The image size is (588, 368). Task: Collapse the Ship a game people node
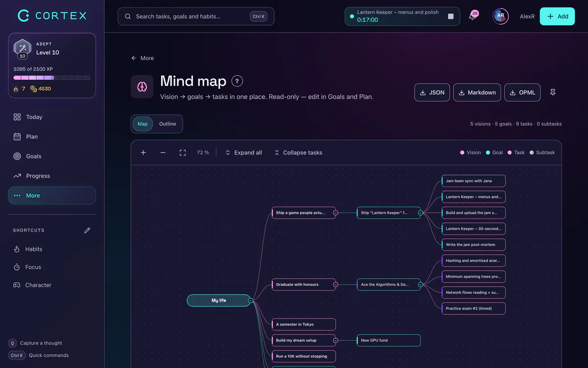336,213
